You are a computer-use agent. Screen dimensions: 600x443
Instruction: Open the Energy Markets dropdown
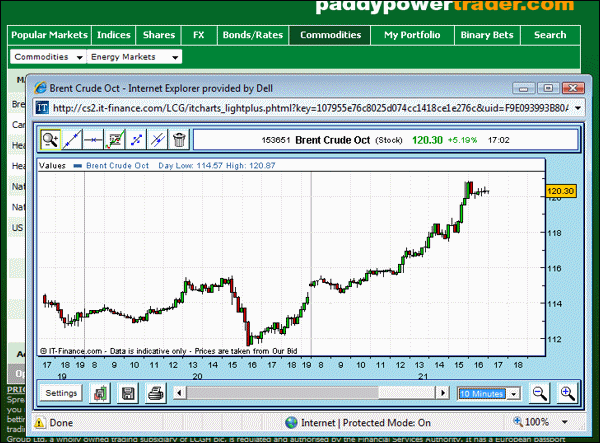click(x=134, y=57)
